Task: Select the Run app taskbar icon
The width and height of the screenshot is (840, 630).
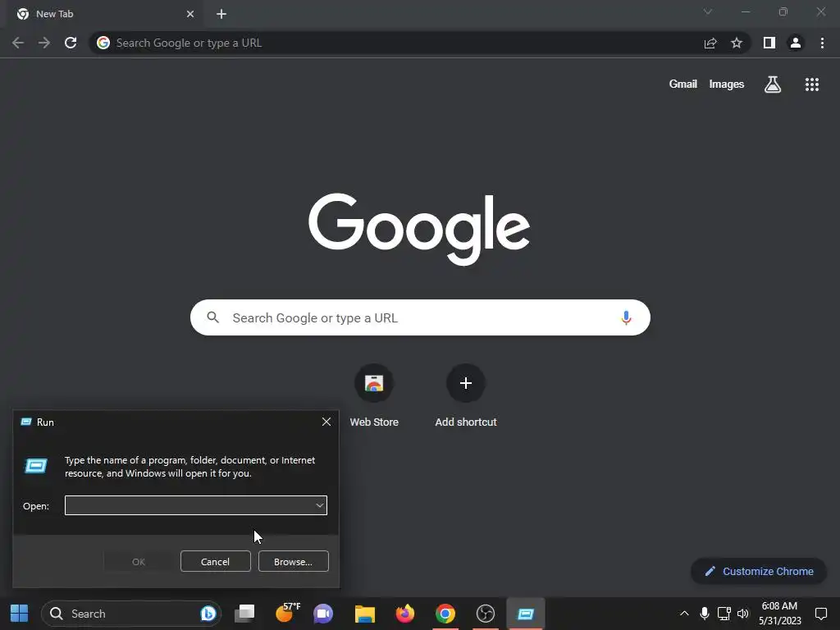Action: pos(526,614)
